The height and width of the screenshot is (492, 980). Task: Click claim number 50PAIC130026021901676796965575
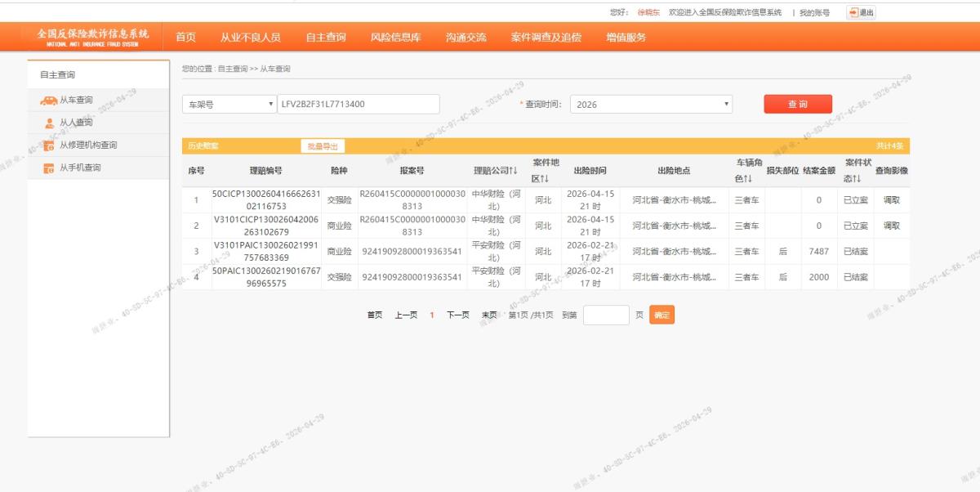pos(266,276)
